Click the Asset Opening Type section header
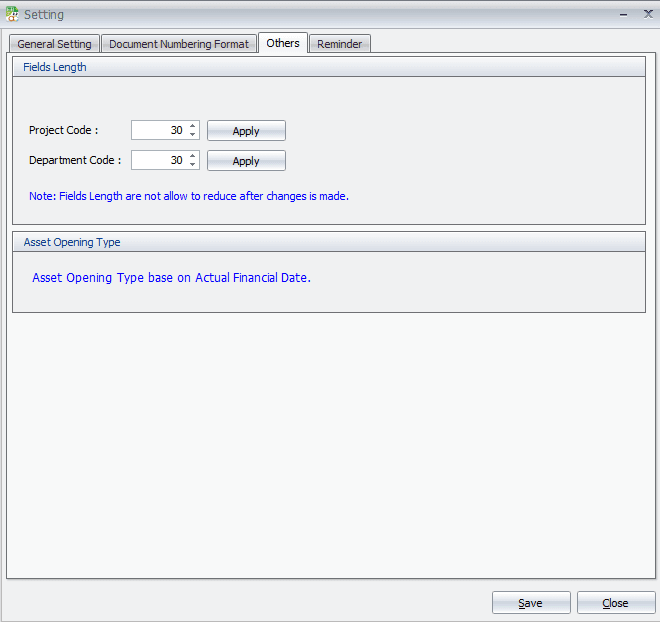The image size is (660, 622). click(x=329, y=242)
